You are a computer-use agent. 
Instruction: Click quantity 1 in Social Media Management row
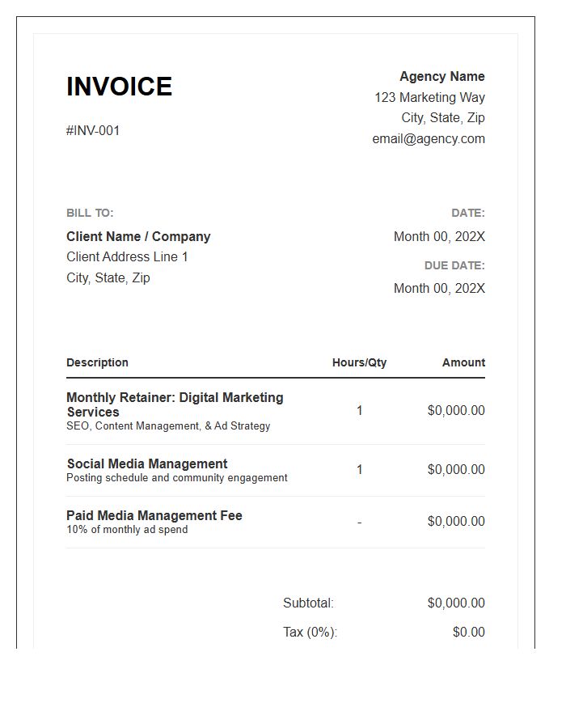(360, 469)
